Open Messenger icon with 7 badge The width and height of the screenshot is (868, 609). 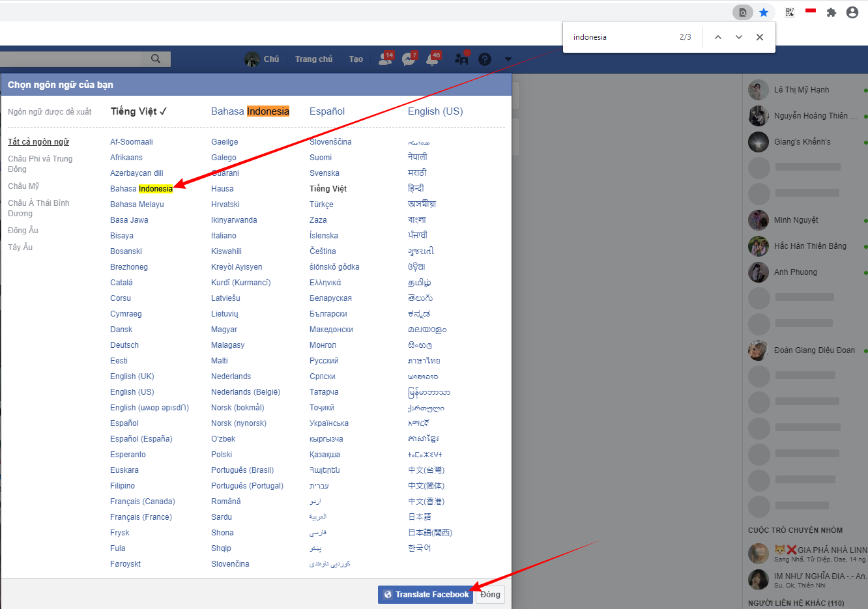pos(409,59)
